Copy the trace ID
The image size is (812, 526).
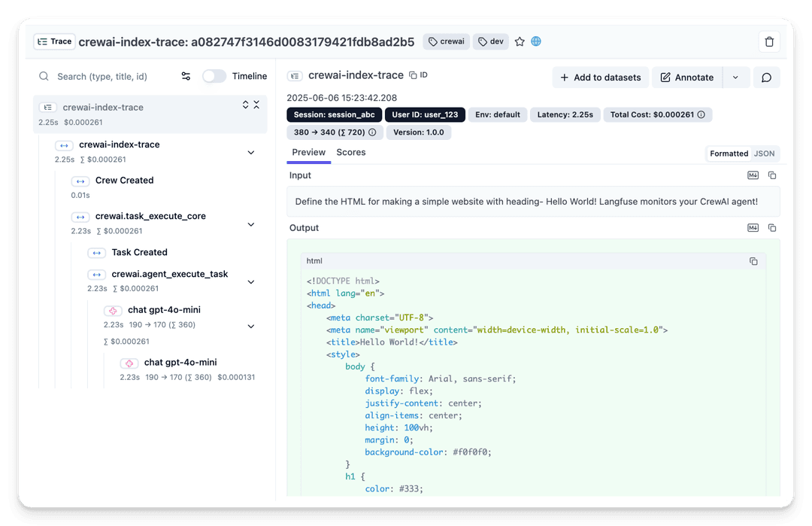point(418,75)
